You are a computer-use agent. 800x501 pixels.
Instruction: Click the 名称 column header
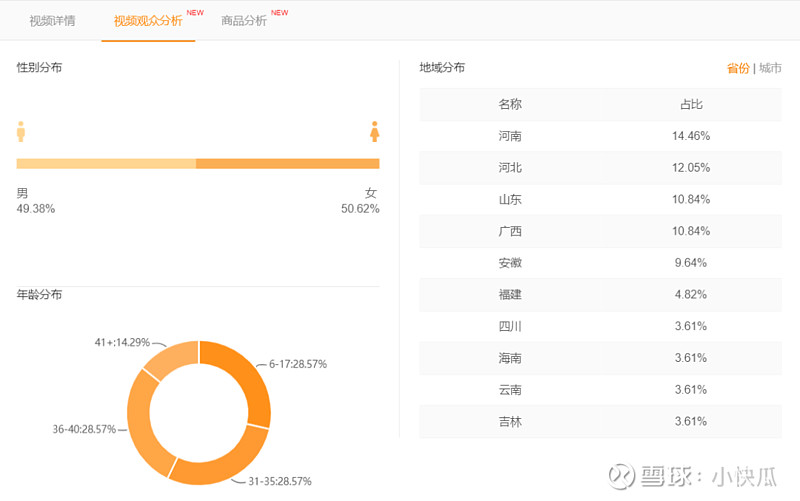[510, 105]
